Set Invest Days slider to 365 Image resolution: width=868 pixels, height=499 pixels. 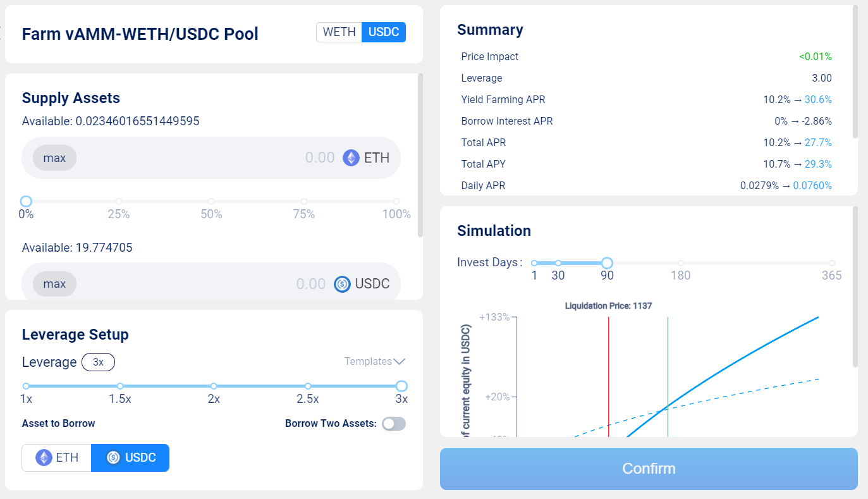point(831,263)
